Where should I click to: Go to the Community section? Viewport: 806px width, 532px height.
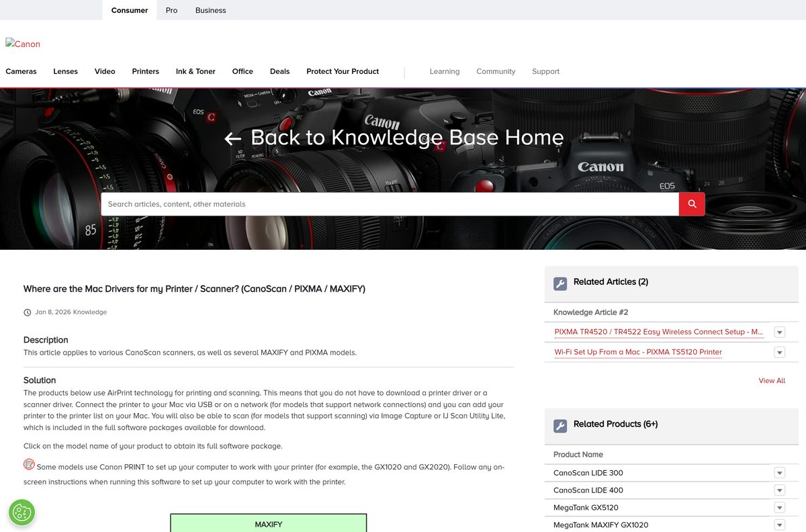coord(496,71)
